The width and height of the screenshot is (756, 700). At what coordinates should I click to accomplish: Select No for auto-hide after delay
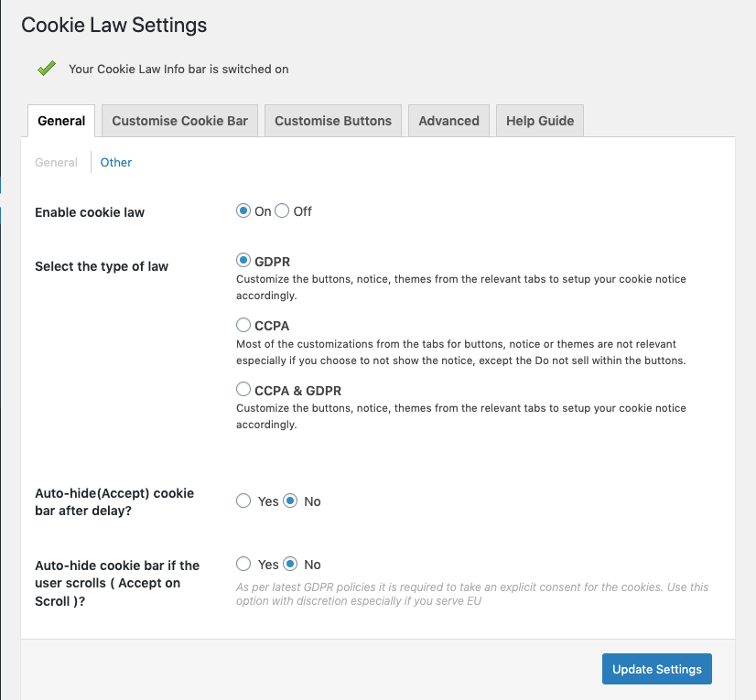(290, 501)
